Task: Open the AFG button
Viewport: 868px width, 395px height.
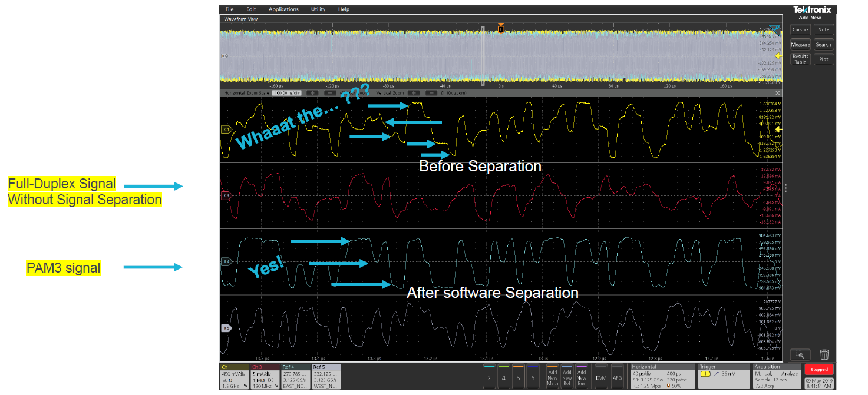Action: pyautogui.click(x=618, y=375)
